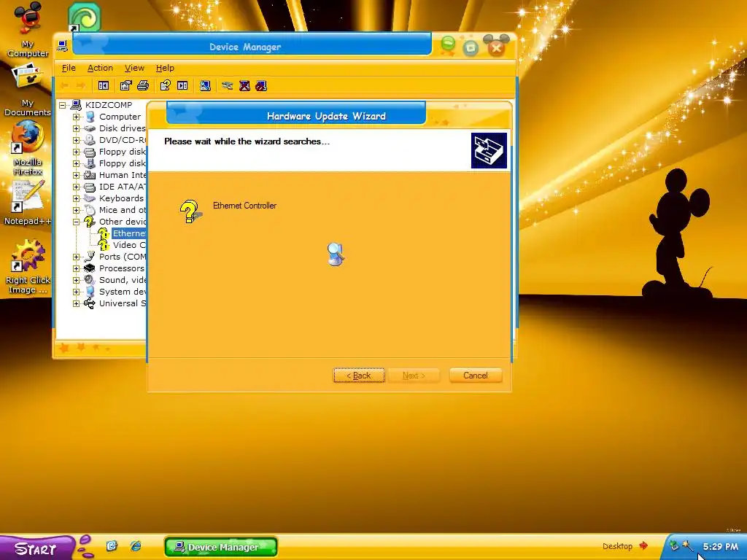The width and height of the screenshot is (747, 560).
Task: Expand the Keyboards node
Action: pyautogui.click(x=76, y=198)
